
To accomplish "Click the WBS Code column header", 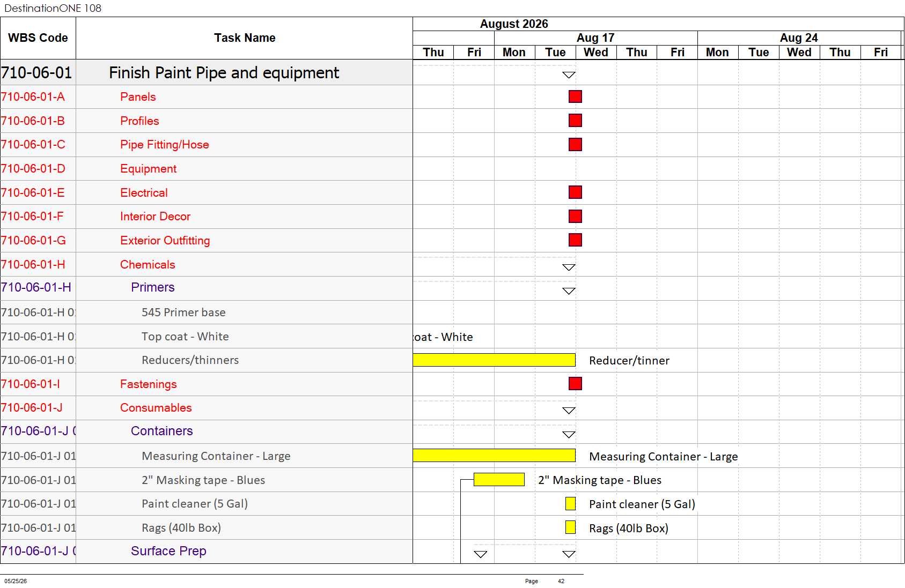I will coord(38,38).
